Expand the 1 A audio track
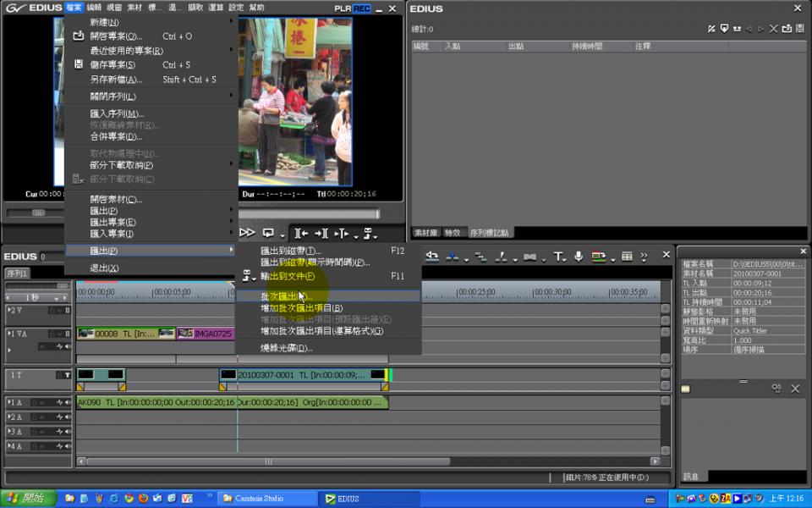This screenshot has height=508, width=812. 9,403
